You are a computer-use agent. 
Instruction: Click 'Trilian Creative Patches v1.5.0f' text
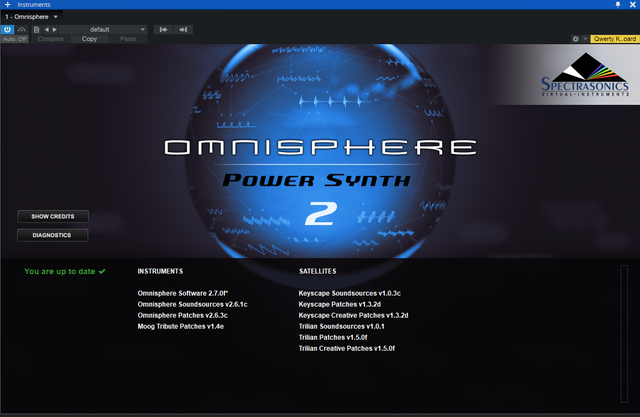(x=347, y=348)
